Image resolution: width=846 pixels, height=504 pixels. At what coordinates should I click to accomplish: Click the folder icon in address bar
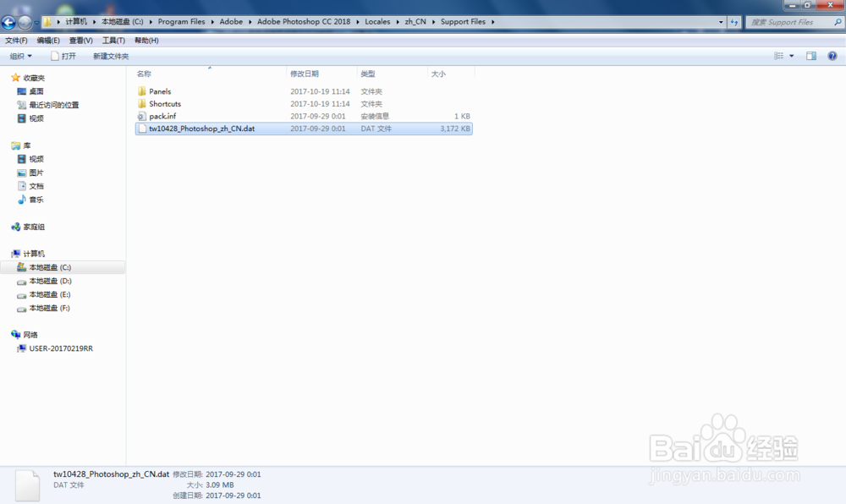47,21
